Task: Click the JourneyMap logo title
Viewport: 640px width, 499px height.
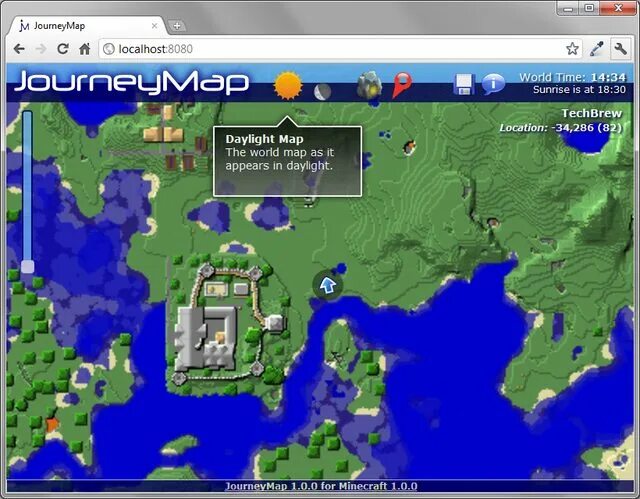Action: pos(131,82)
